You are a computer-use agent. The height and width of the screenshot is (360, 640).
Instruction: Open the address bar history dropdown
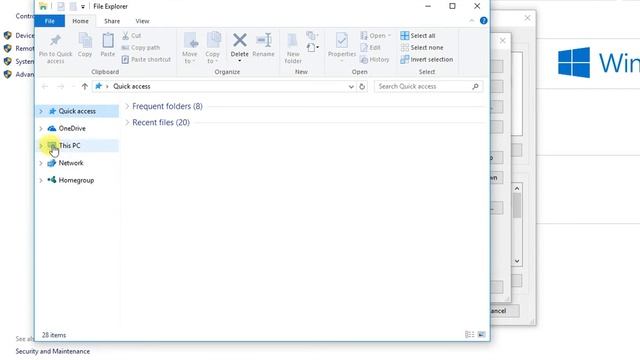351,87
